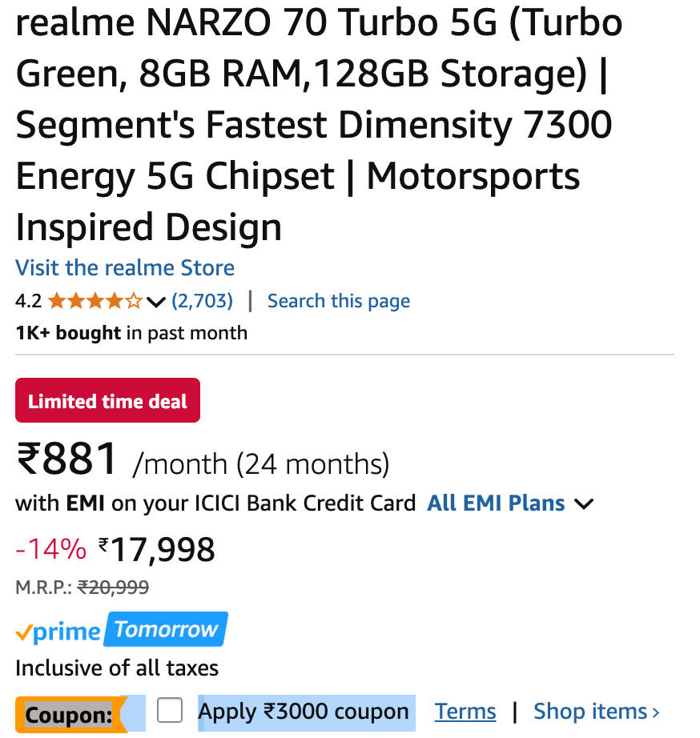
Task: Click the Apply ₹3000 coupon label
Action: point(304,711)
